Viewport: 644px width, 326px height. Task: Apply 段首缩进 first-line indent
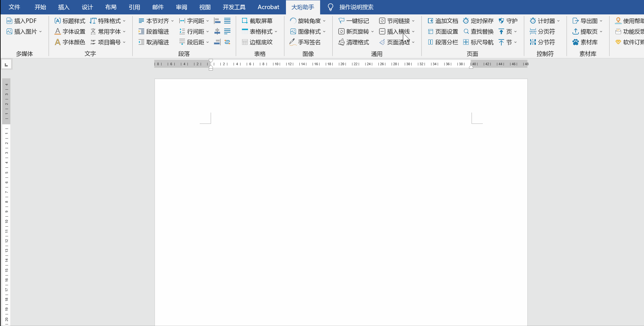tap(154, 32)
